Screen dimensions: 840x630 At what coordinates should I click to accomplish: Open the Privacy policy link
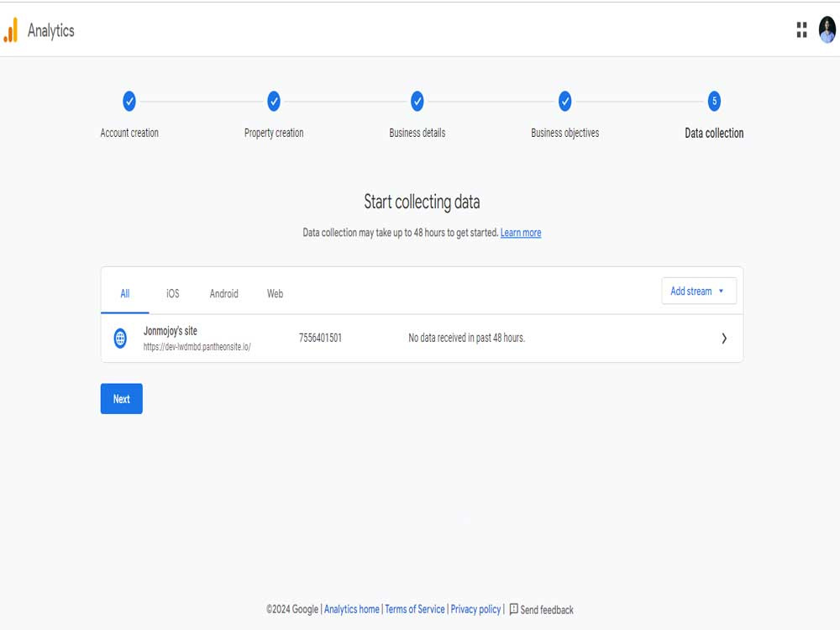click(475, 609)
